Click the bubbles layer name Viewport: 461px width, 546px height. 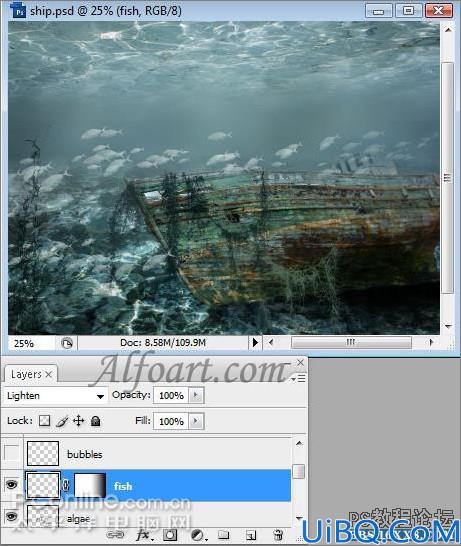(x=85, y=454)
